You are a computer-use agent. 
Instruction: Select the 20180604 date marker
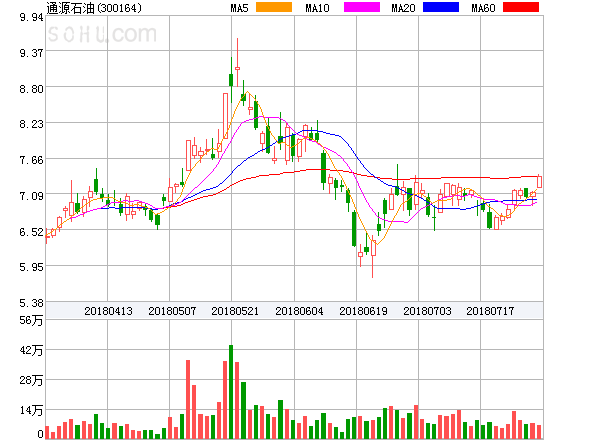point(299,311)
